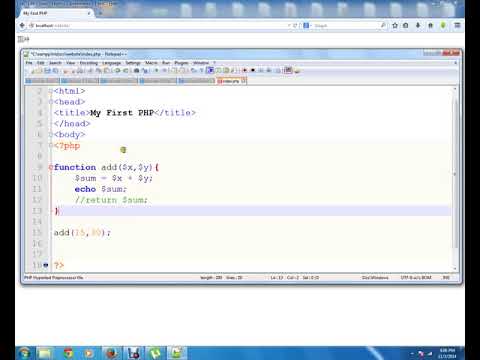Close the index.php document tab
Image resolution: width=480 pixels, height=360 pixels.
click(244, 81)
